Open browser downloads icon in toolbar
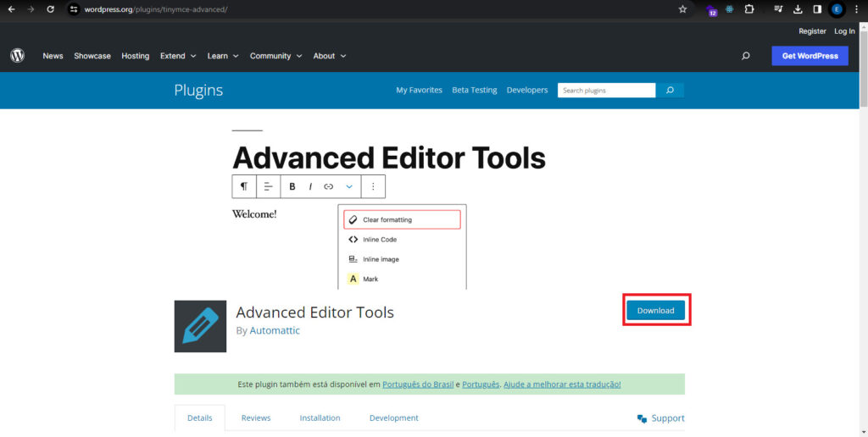This screenshot has width=868, height=437. [798, 9]
